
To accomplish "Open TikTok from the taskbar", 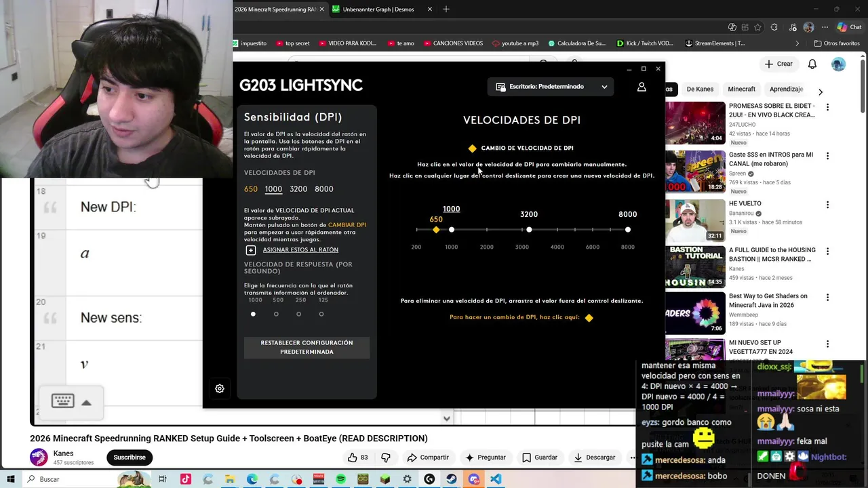I will 185,479.
